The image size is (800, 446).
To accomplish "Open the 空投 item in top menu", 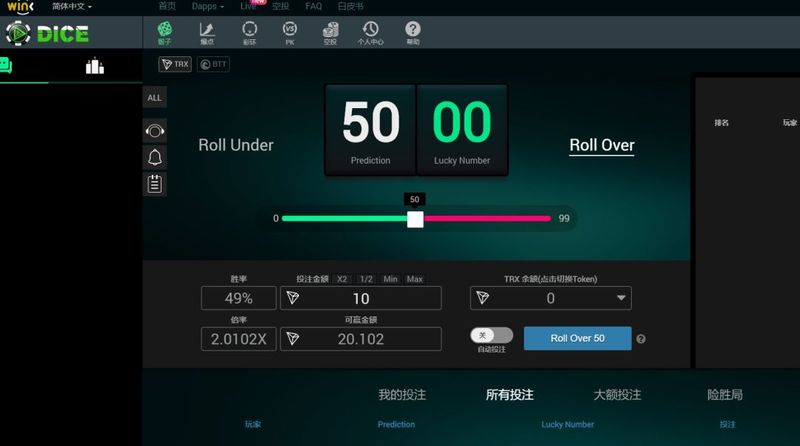I will coord(280,6).
